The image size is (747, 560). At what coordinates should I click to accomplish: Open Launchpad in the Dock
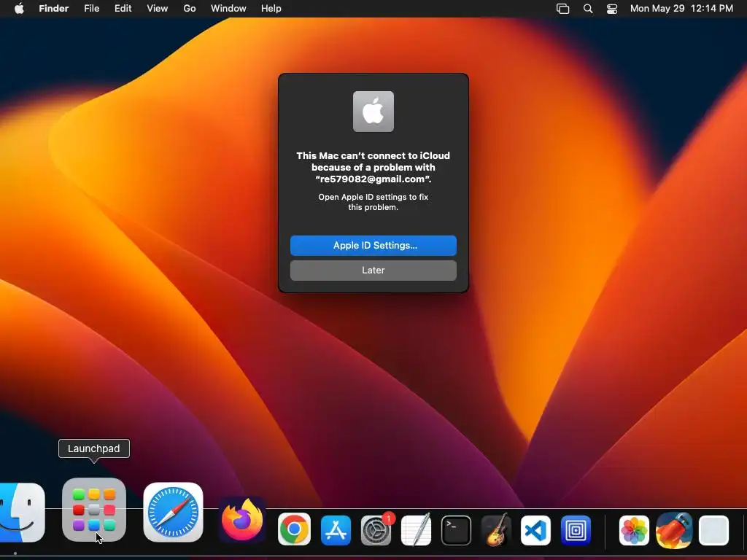point(94,510)
